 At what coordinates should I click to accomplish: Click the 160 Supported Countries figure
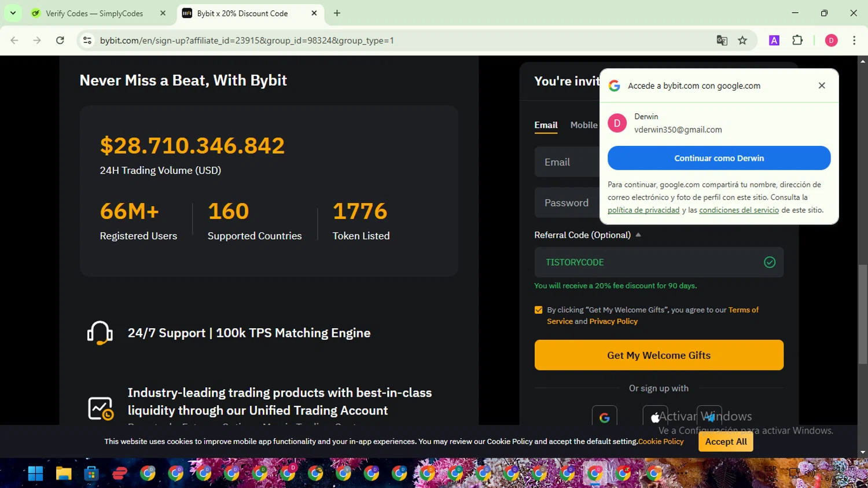coord(229,211)
